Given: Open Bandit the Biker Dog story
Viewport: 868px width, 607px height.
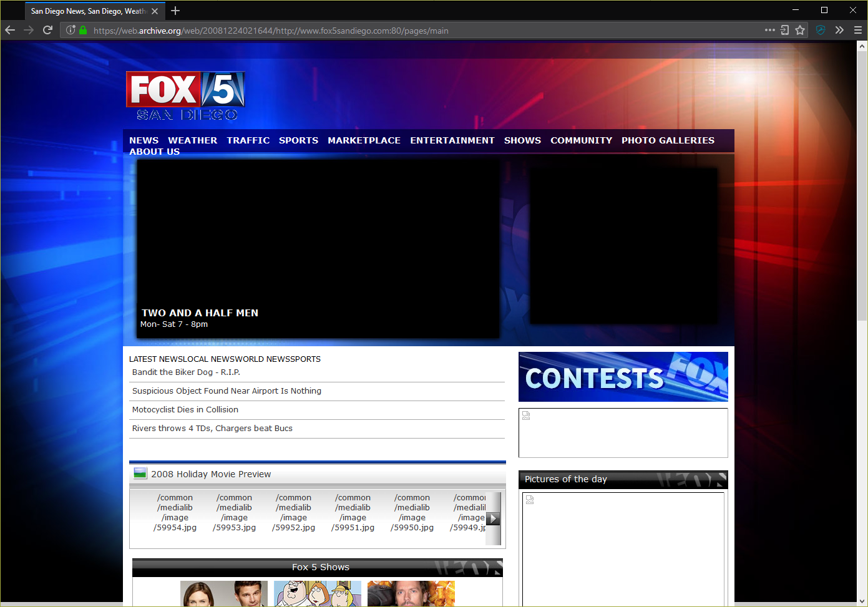Looking at the screenshot, I should (x=186, y=372).
